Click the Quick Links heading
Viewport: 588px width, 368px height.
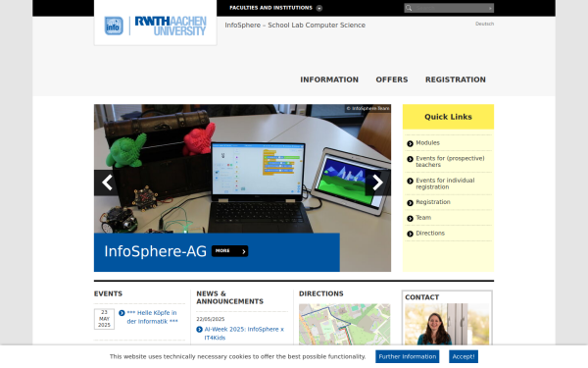(x=448, y=117)
